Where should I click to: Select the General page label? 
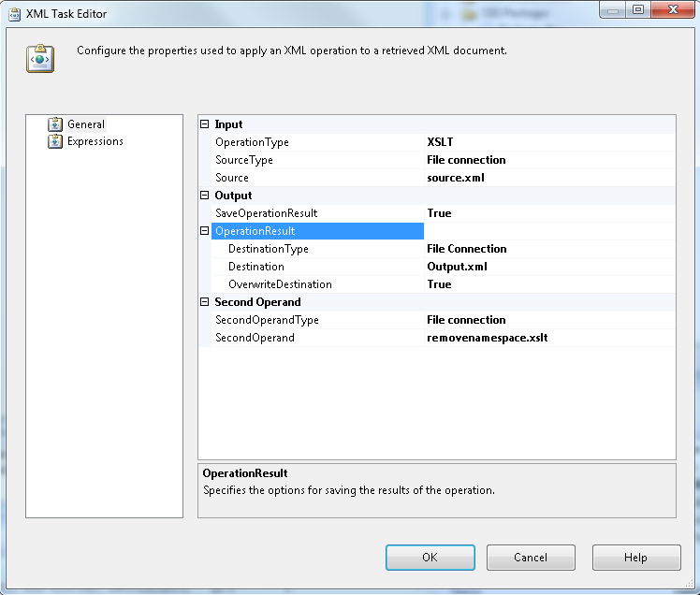pyautogui.click(x=86, y=123)
